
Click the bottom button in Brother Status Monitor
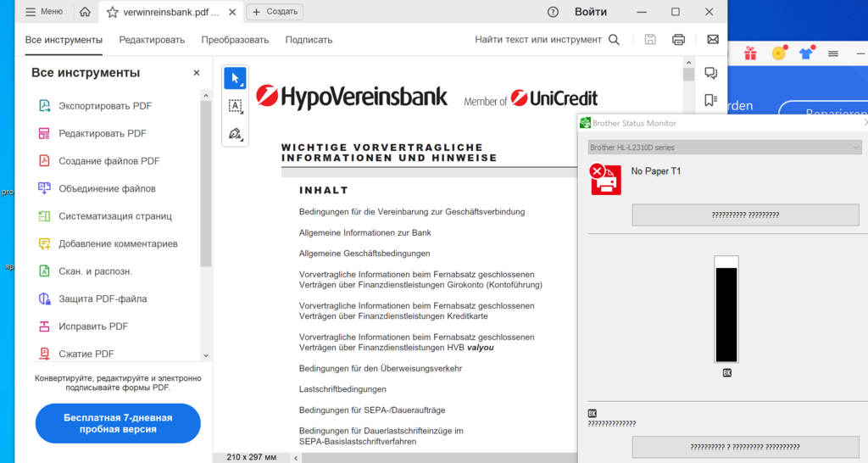tap(745, 447)
